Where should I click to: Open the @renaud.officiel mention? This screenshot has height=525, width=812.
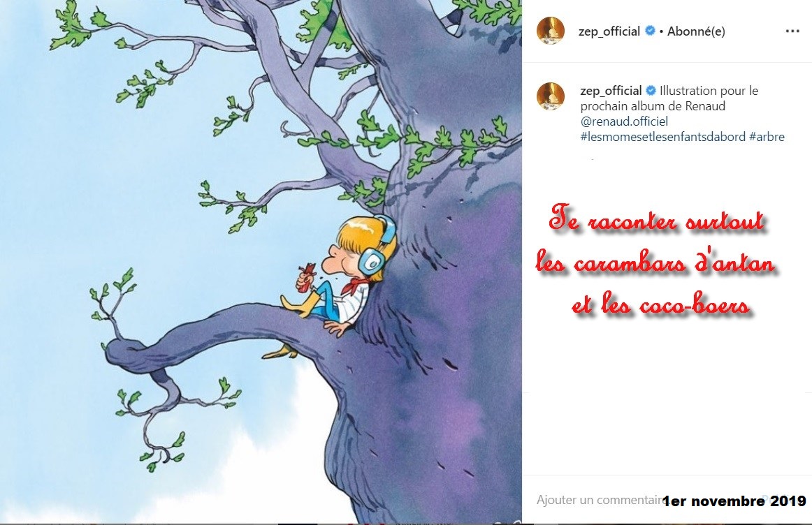pos(624,121)
